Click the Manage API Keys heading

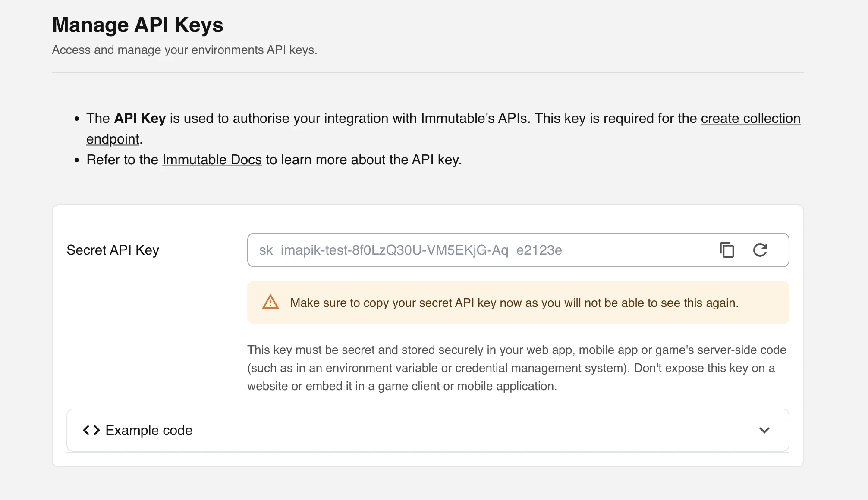(137, 25)
